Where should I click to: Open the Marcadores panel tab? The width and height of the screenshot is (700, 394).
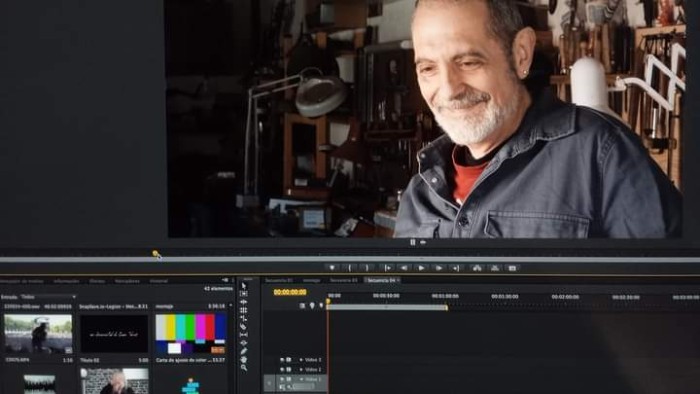(x=127, y=281)
